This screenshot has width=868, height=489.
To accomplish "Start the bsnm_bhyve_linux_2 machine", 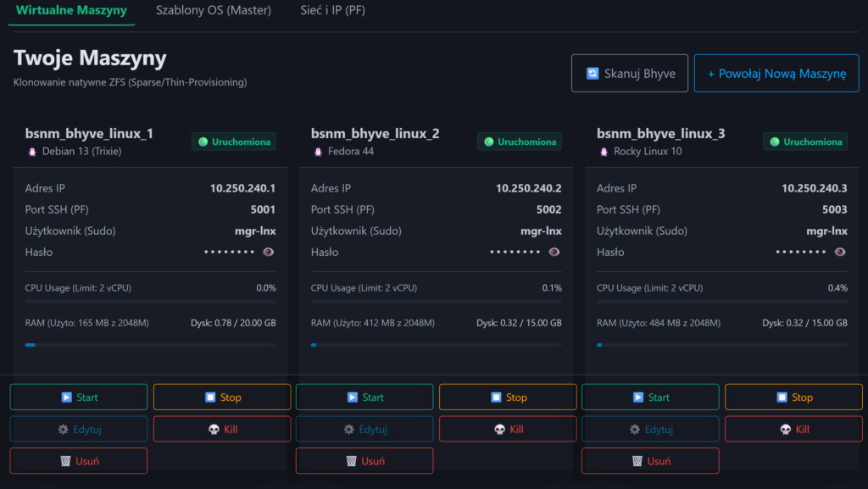I will [364, 397].
